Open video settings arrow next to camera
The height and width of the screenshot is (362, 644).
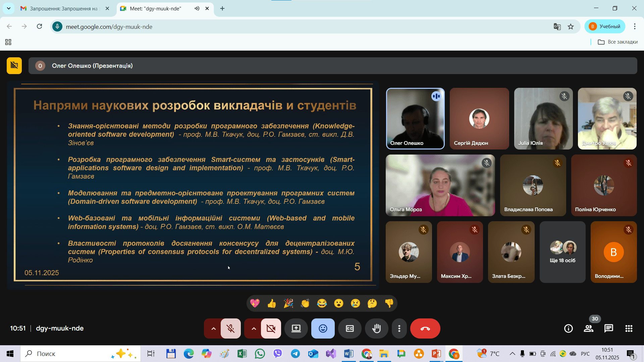tap(253, 328)
